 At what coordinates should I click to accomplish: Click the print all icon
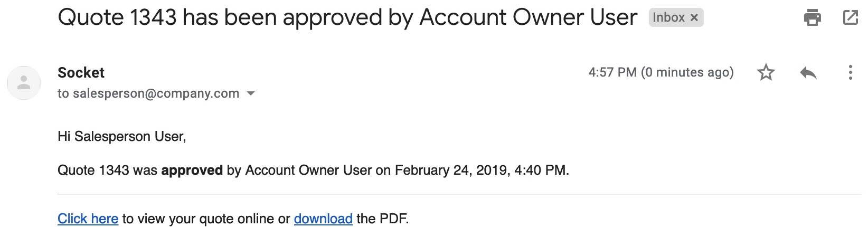[x=812, y=17]
